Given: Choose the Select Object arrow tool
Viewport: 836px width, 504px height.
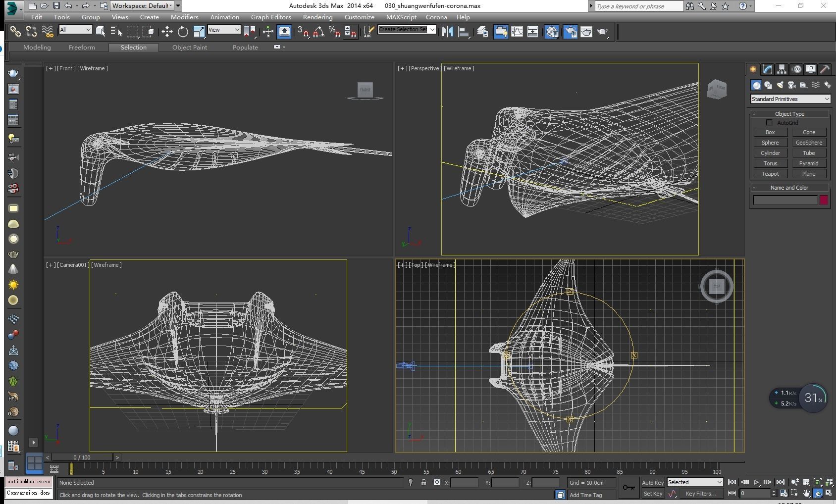Looking at the screenshot, I should [x=101, y=32].
